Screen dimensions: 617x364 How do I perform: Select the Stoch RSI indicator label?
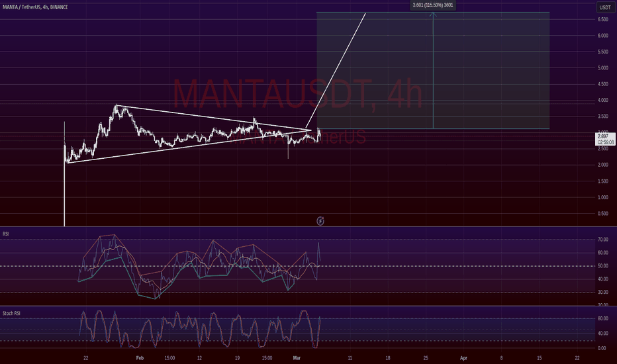click(x=11, y=313)
